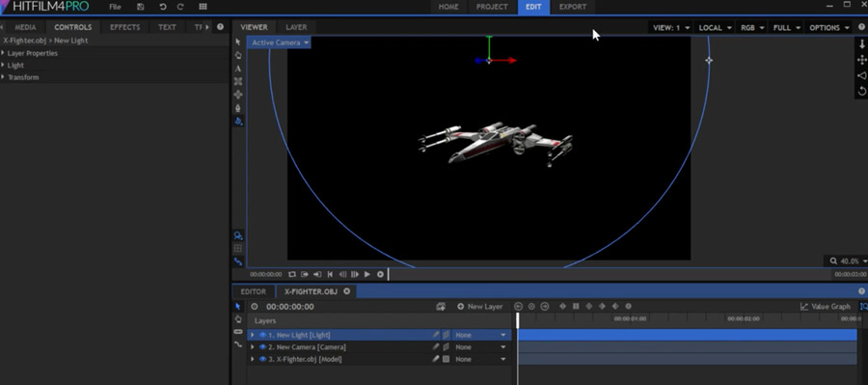Expand the New Camera layer row
Screen dimensions: 868x385
(253, 347)
